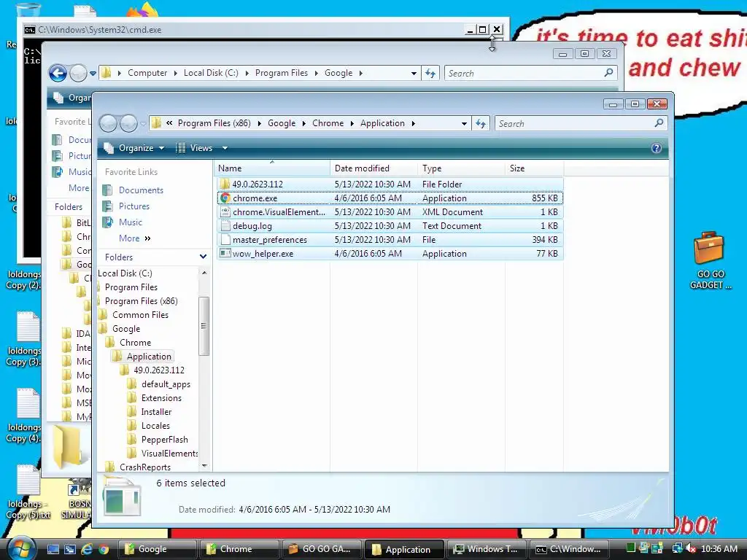Navigate to Google breadcrumb in Application window
747x560 pixels.
pos(282,123)
